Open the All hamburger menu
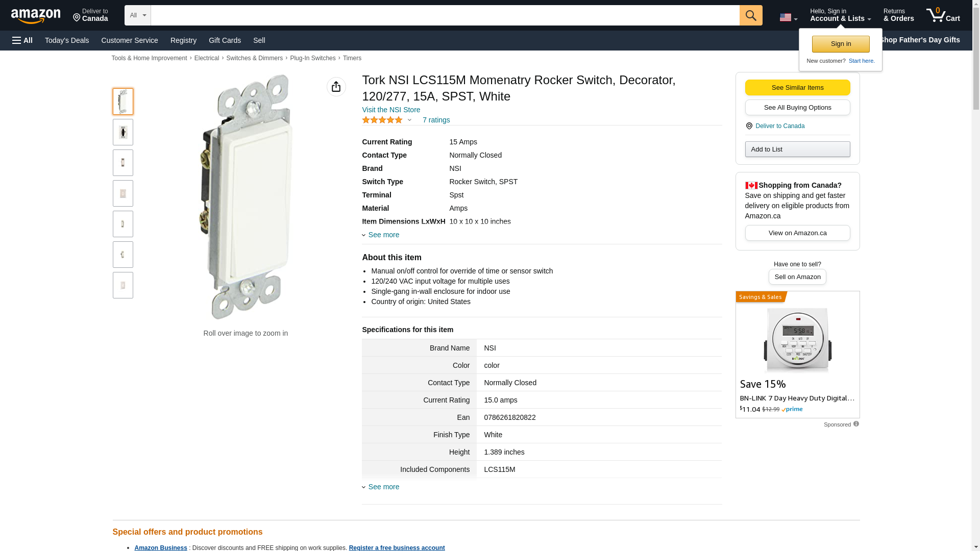 point(22,40)
